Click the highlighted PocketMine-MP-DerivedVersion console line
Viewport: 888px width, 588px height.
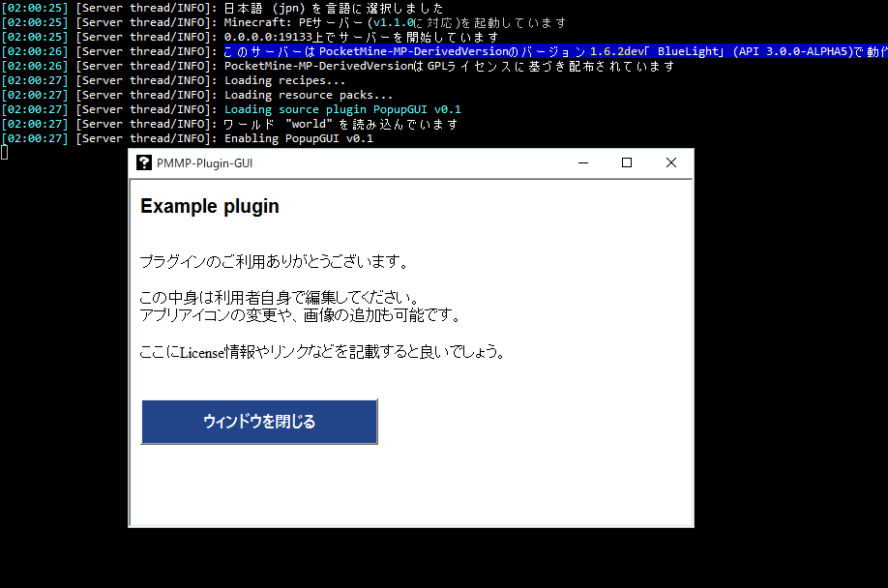click(x=444, y=51)
